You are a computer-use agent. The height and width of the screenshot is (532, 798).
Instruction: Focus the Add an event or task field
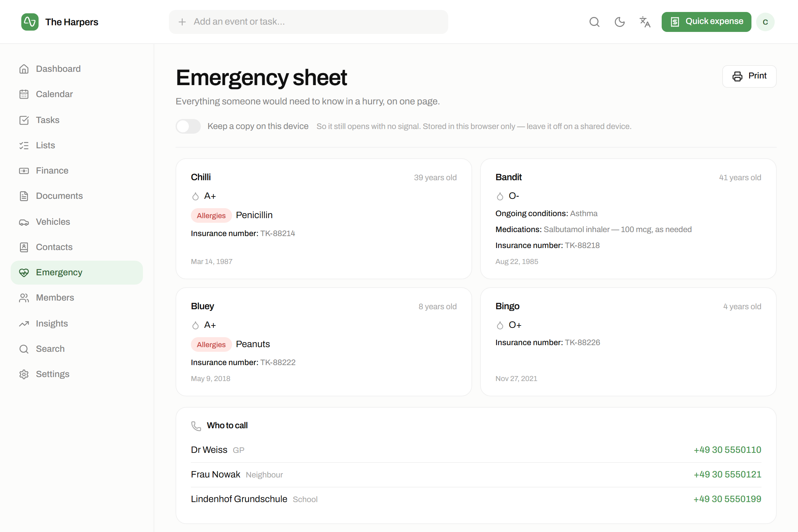[309, 22]
